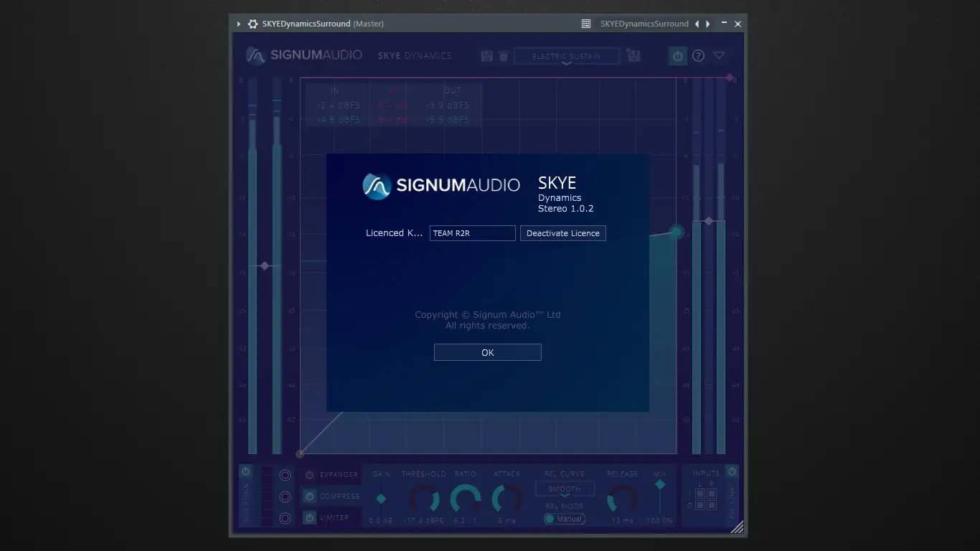Screen dimensions: 980x551
Task: Toggle the Inputs L column, I row box
Action: pos(700,494)
